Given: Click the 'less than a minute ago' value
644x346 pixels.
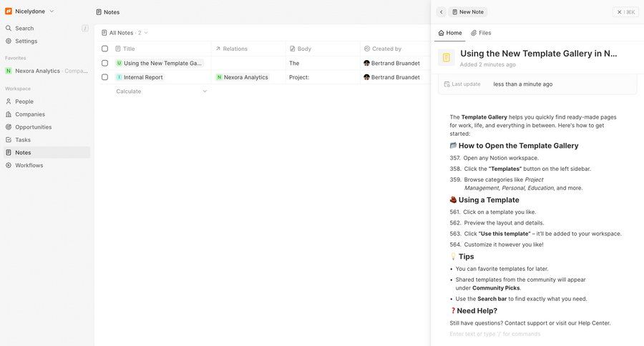Looking at the screenshot, I should click(523, 84).
